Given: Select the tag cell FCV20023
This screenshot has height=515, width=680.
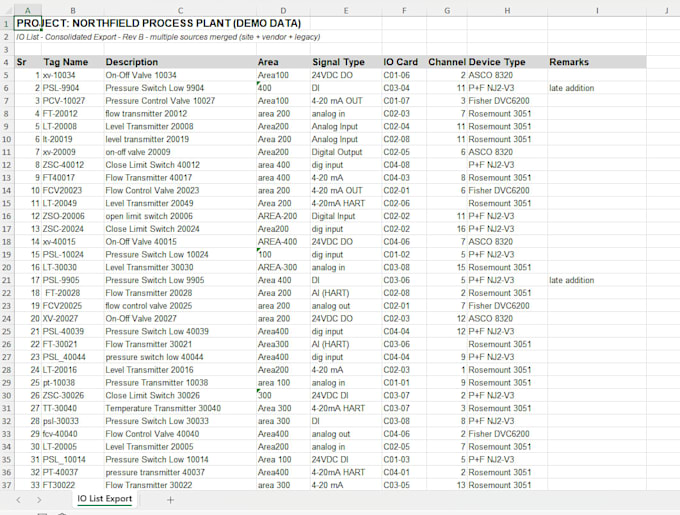Looking at the screenshot, I should pos(73,190).
